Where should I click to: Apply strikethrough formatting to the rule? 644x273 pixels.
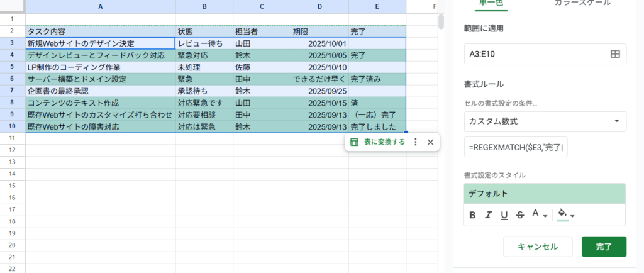[519, 215]
